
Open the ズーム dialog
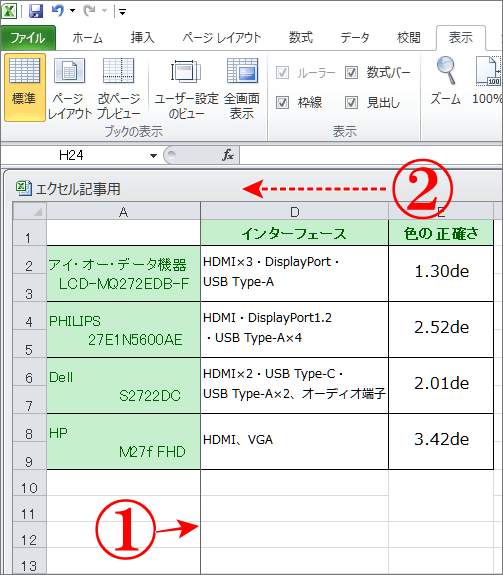(x=445, y=81)
